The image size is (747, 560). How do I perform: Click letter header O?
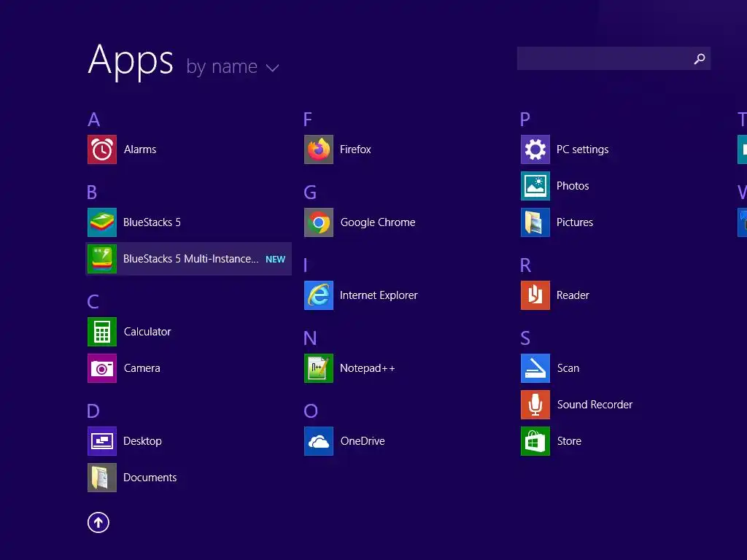pyautogui.click(x=311, y=411)
